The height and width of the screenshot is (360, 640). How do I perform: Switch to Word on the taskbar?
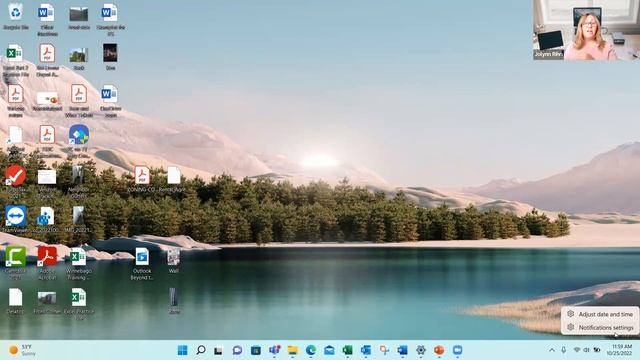[x=402, y=350]
